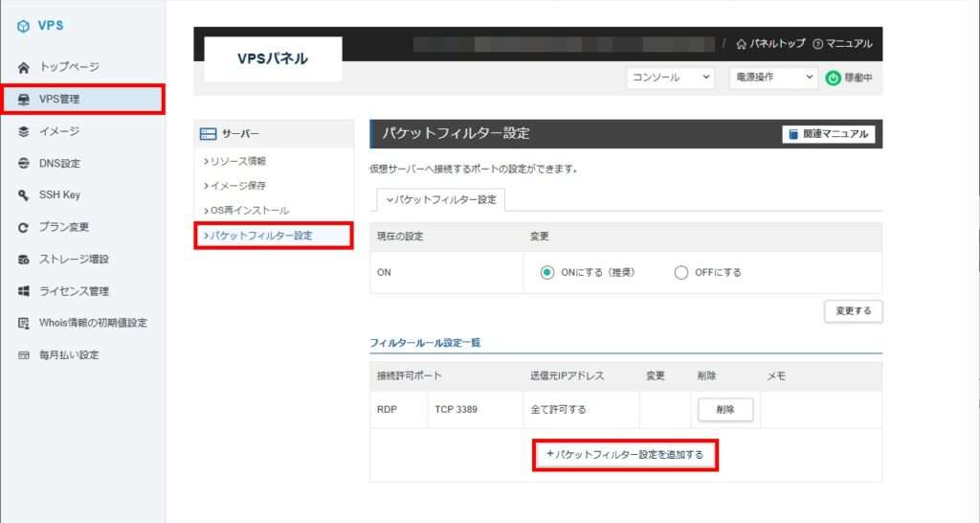
Task: Open the 電源操作 dropdown
Action: point(771,78)
